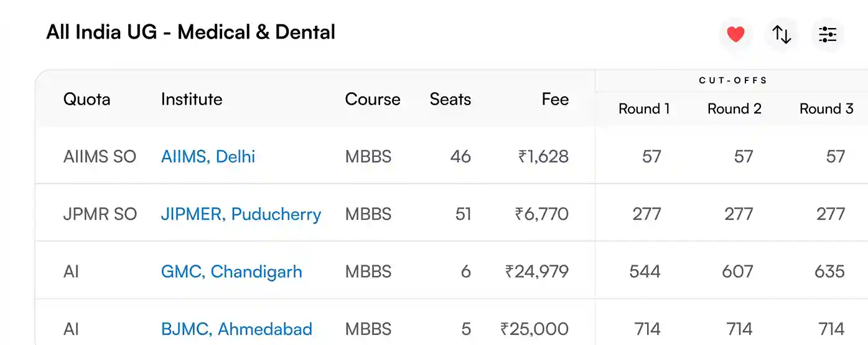Click the Fee column header
The height and width of the screenshot is (345, 868).
(554, 99)
